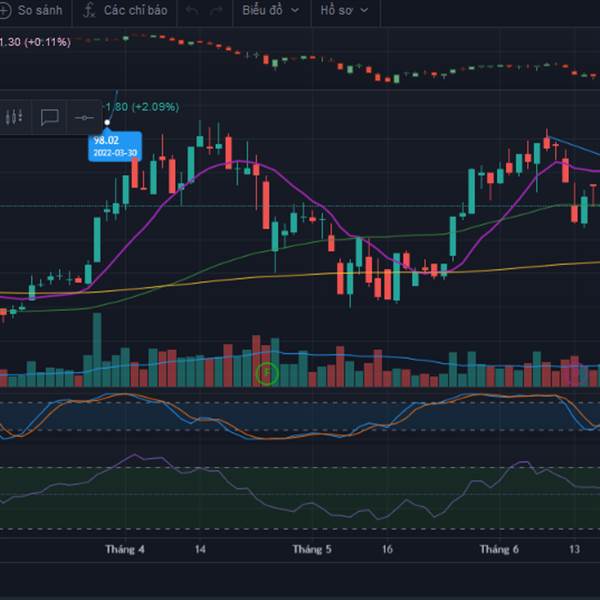Viewport: 600px width, 600px height.
Task: Click the "14" time axis label
Action: click(200, 549)
